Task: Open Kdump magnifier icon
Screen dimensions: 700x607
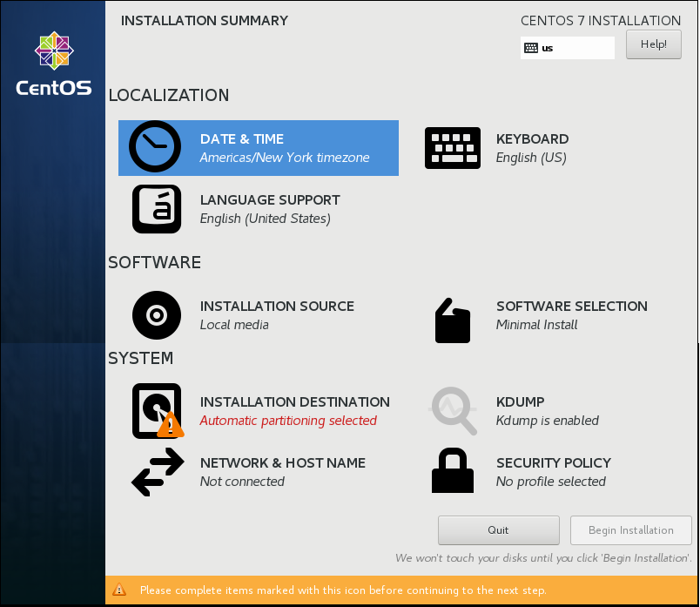Action: tap(453, 410)
